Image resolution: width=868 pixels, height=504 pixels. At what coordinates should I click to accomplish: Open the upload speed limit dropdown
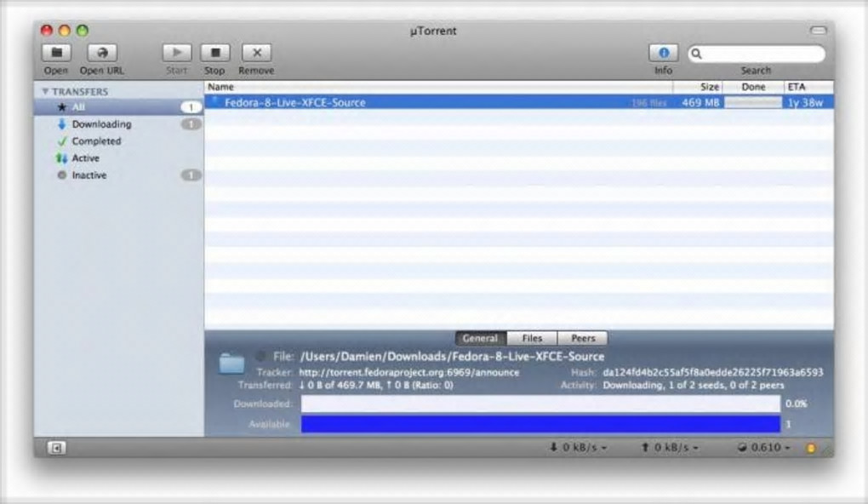coord(670,448)
